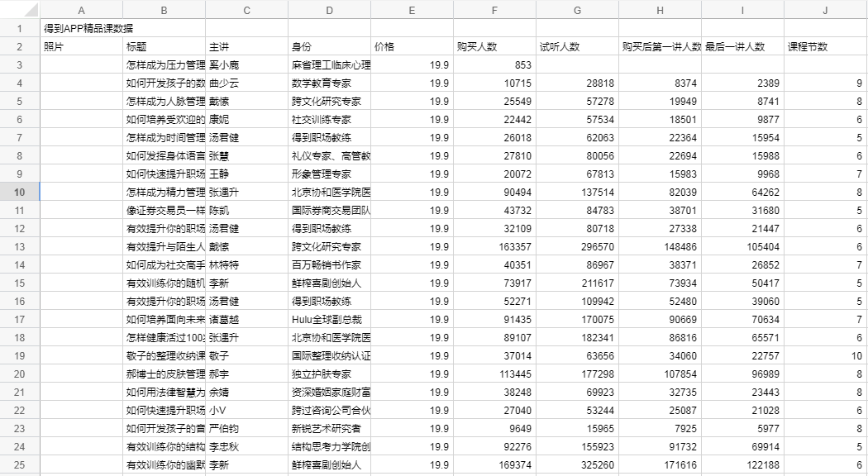Select cell with value 296570
Screen dimensions: 868x476
577,247
